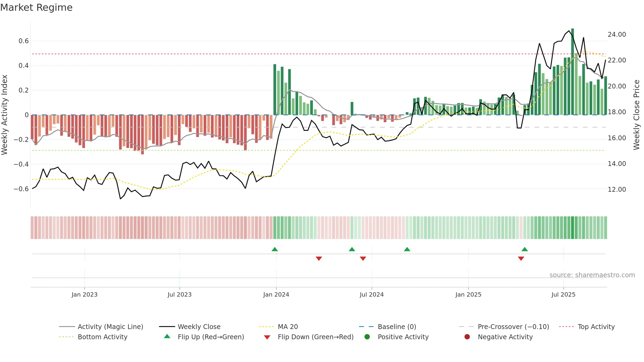Click the first green bar at Jan 2024
Screen dimensions: 644x362
275,90
